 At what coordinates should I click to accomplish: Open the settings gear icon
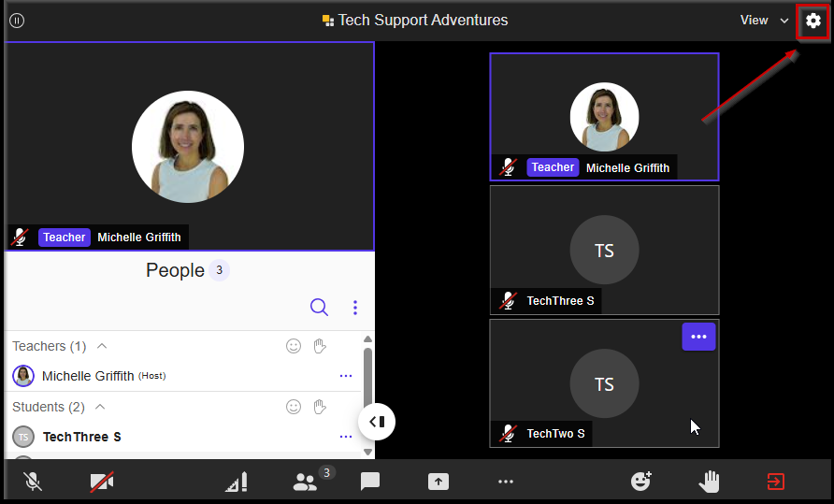(812, 21)
